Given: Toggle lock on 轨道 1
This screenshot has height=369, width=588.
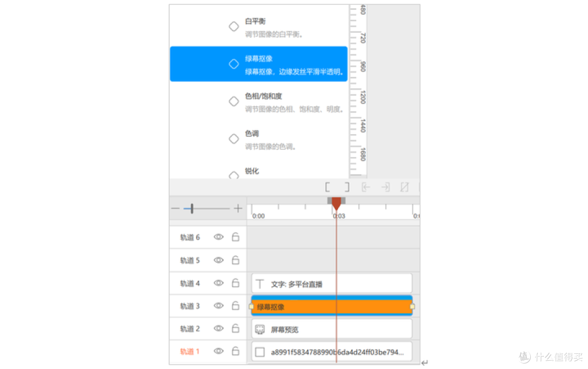Looking at the screenshot, I should tap(236, 351).
